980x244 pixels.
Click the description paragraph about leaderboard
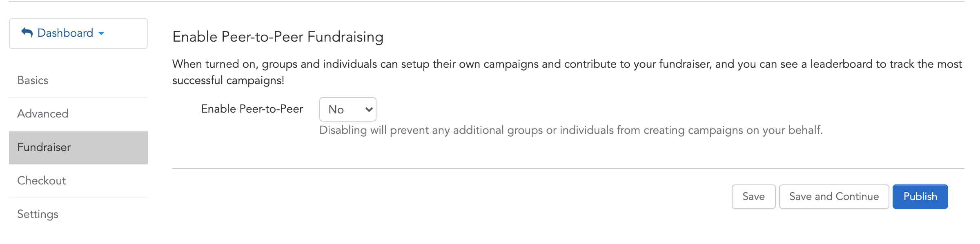567,72
